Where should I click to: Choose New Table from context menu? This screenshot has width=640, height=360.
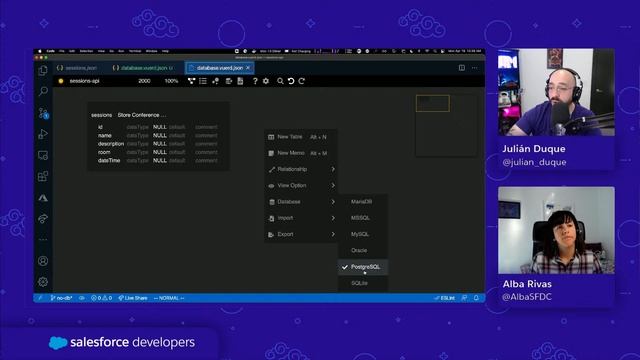(x=301, y=137)
